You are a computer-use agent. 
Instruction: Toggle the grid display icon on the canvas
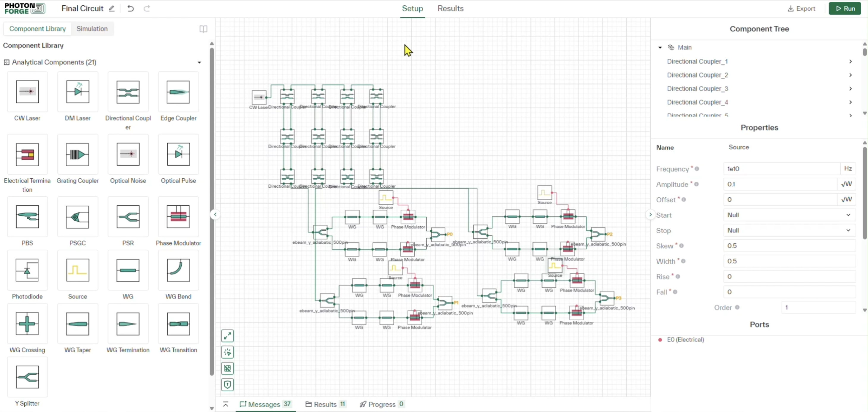pyautogui.click(x=227, y=368)
